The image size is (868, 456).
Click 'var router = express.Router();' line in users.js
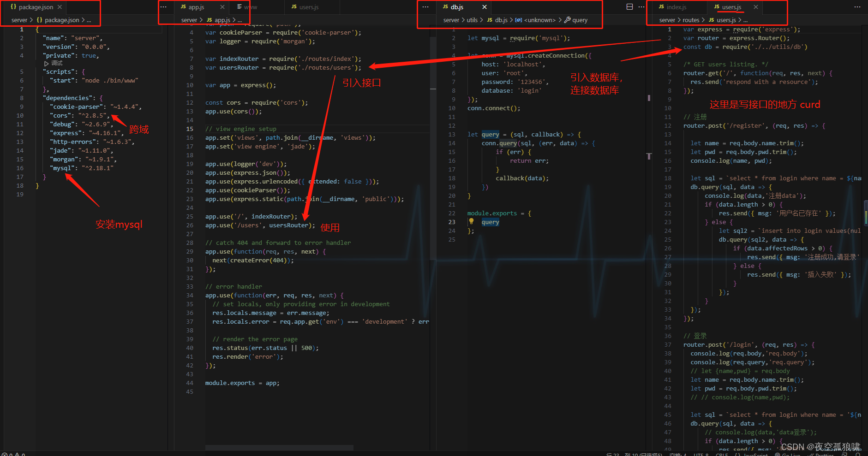(x=736, y=38)
